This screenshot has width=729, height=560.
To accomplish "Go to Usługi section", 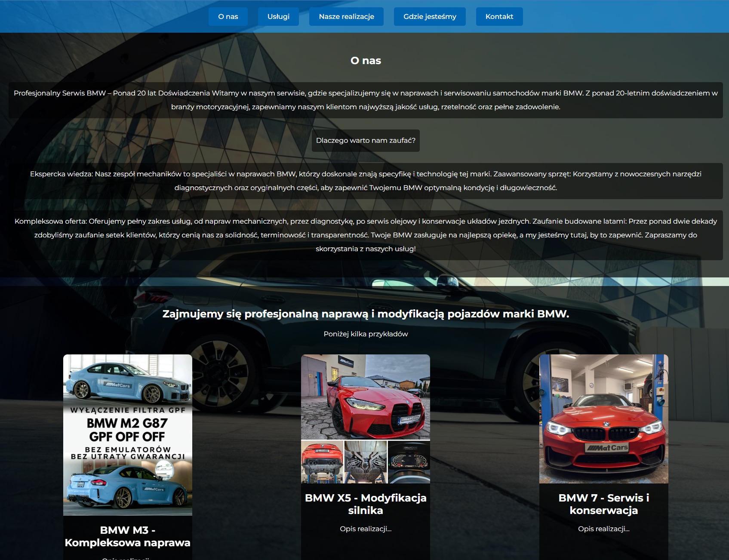I will point(278,16).
